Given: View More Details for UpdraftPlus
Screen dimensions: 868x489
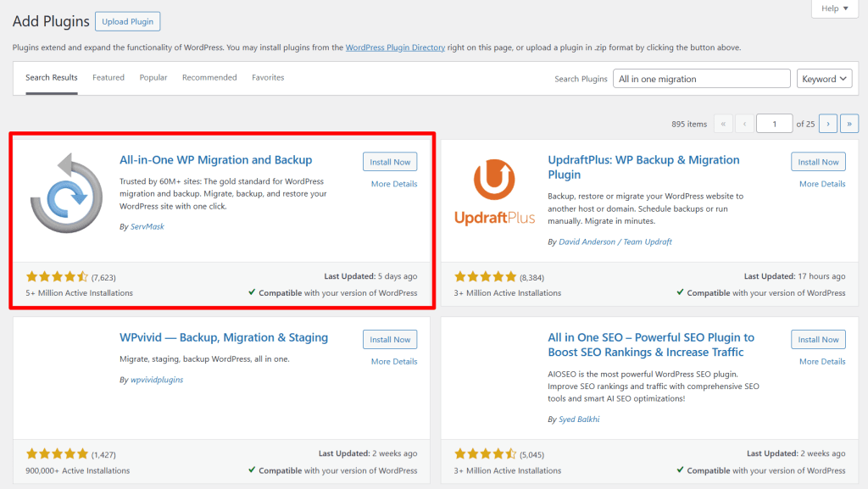Looking at the screenshot, I should 821,184.
